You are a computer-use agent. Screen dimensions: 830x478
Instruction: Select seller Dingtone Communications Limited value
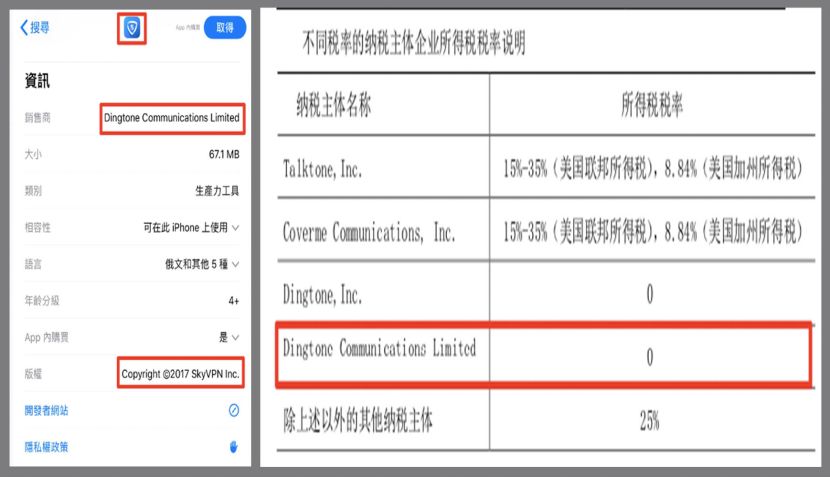click(172, 118)
